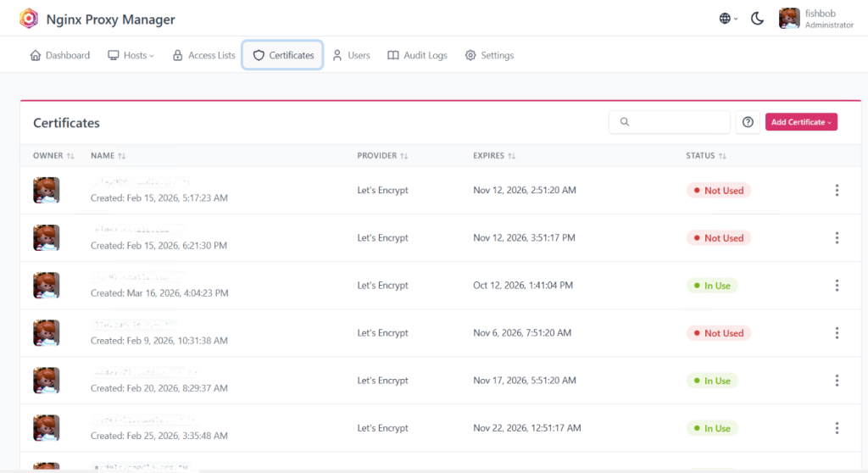Click In Use badge expiring Nov 22
This screenshot has width=868, height=473.
pyautogui.click(x=712, y=429)
